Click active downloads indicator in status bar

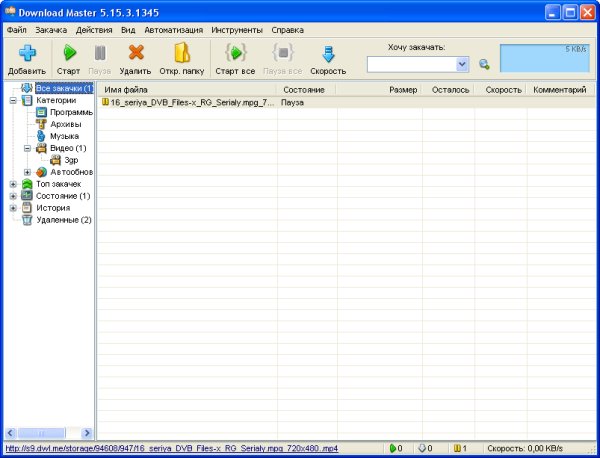point(396,448)
